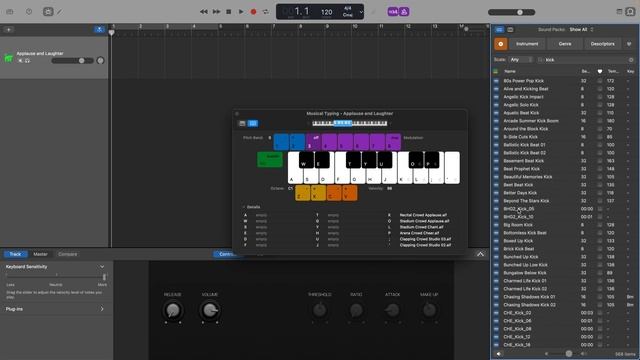Start playback with the Play button
Screen dimensions: 640x360
point(241,12)
